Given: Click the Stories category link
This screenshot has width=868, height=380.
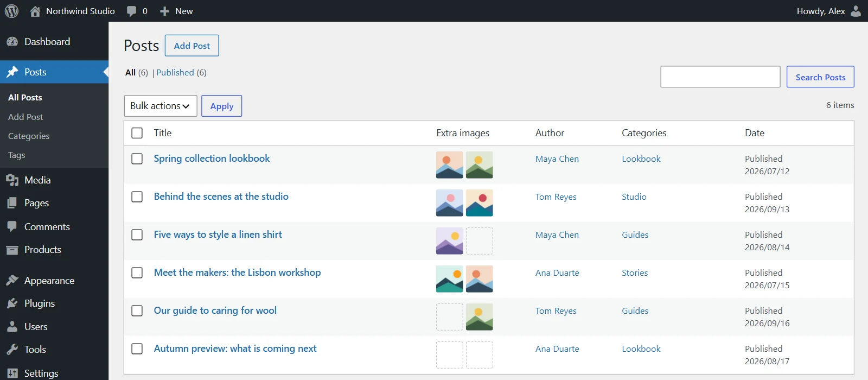Looking at the screenshot, I should (635, 273).
